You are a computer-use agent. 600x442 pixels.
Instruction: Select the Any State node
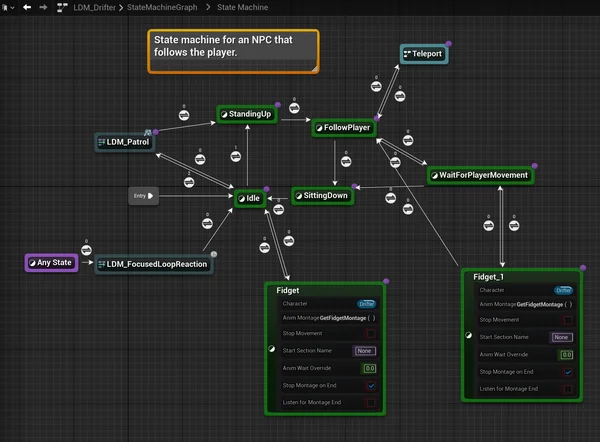(x=51, y=263)
